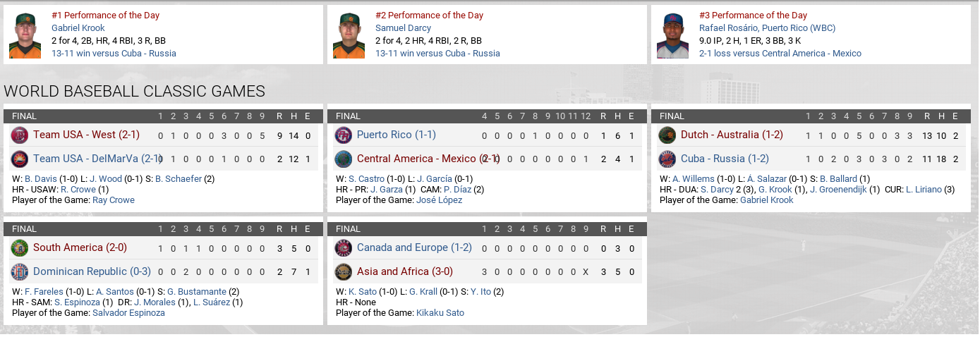Open Gabriel Krook's player photo
980x337 pixels.
tap(25, 35)
